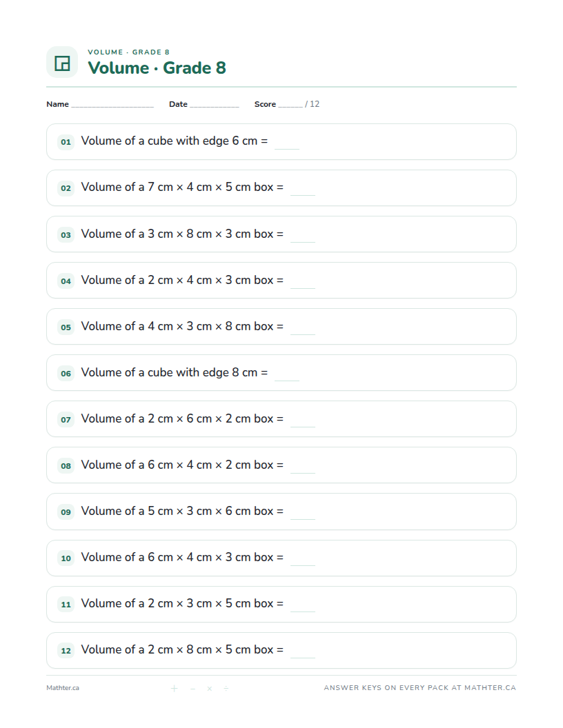The width and height of the screenshot is (563, 728).
Task: Click question 'Volume of a 2 cm × 8 cm × 5 cm box'
Action: 182,649
